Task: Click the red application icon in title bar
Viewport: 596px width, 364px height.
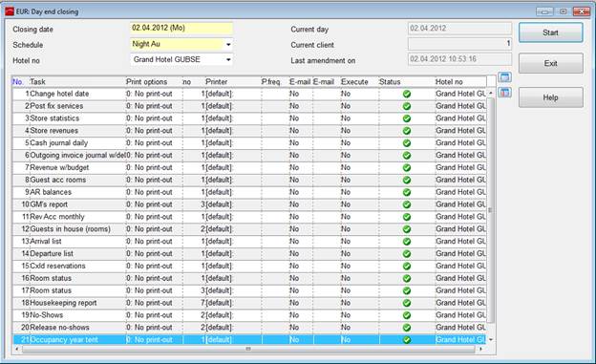Action: (10, 11)
